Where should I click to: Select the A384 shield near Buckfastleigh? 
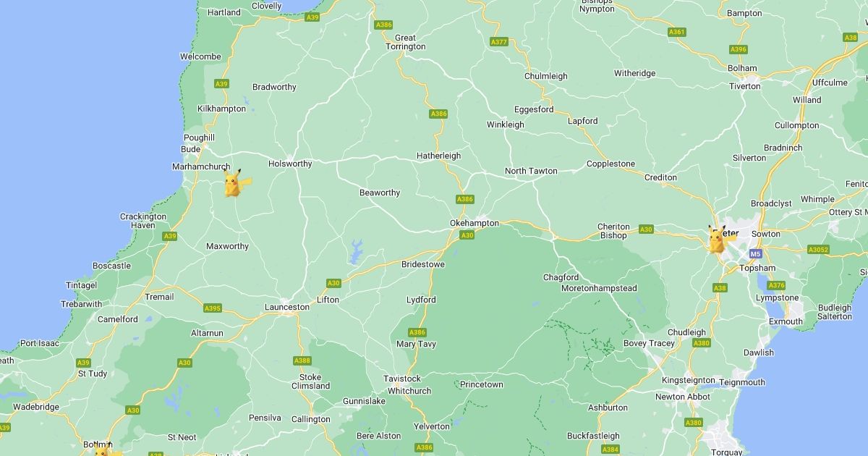(610, 449)
